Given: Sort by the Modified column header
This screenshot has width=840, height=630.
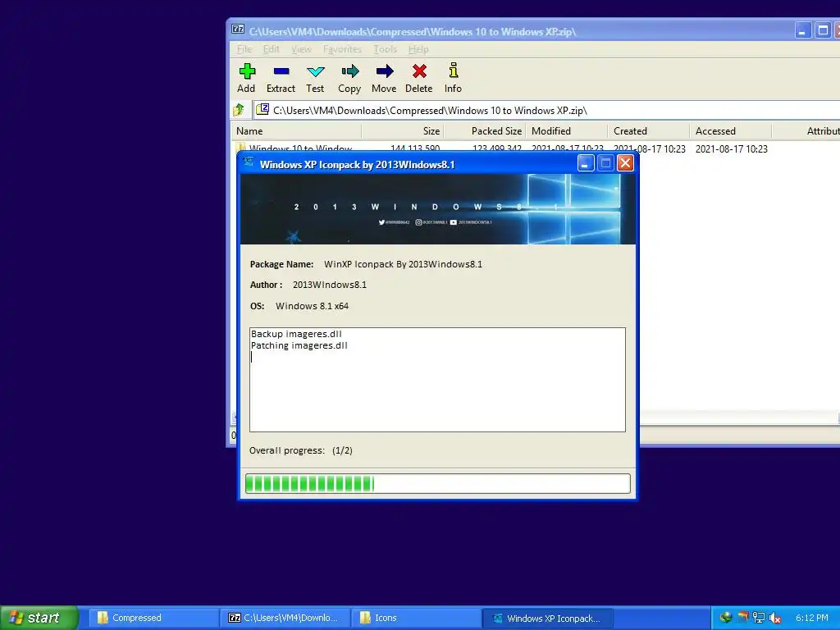Looking at the screenshot, I should coord(567,131).
